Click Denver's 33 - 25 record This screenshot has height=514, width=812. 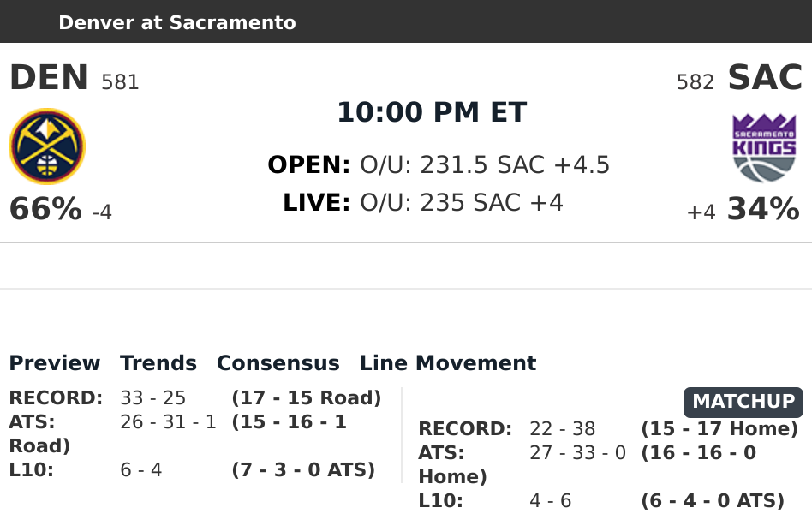click(x=153, y=398)
